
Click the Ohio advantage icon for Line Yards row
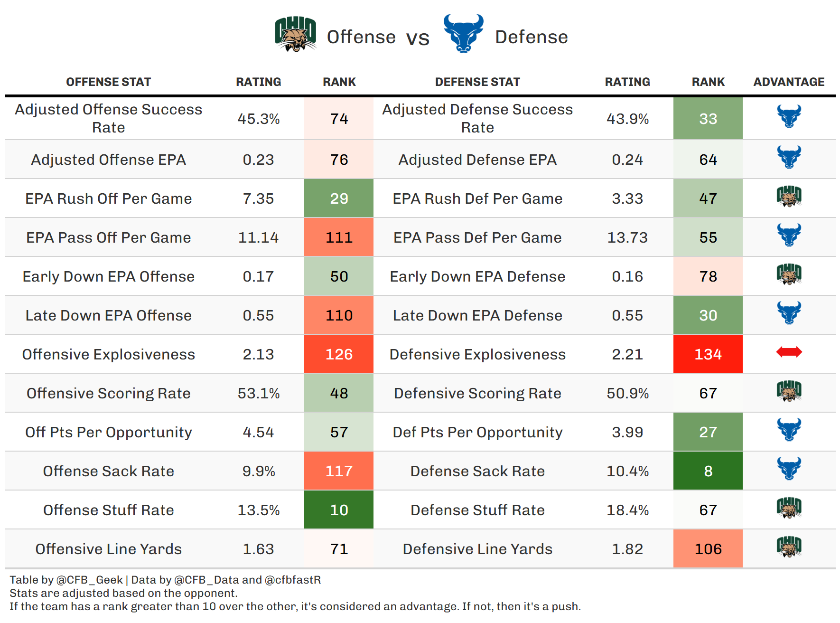[x=789, y=547]
